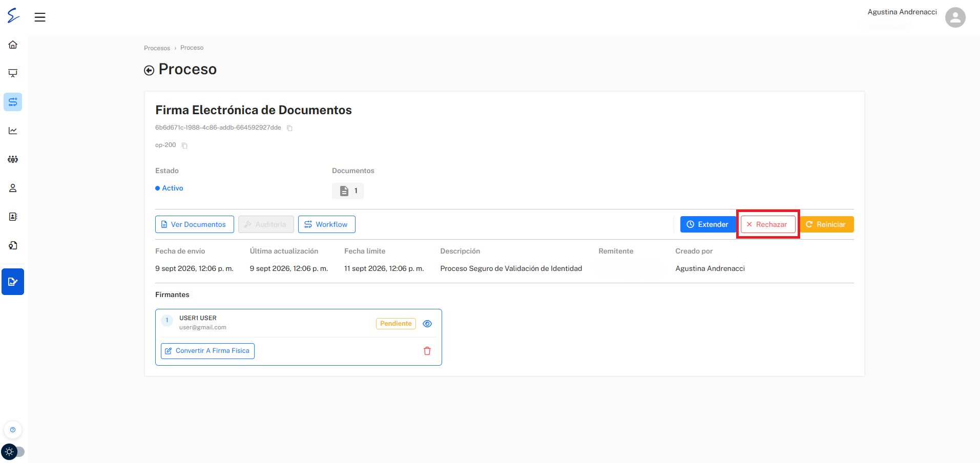View signer USER1 USER details eye icon
980x463 pixels.
coord(427,324)
